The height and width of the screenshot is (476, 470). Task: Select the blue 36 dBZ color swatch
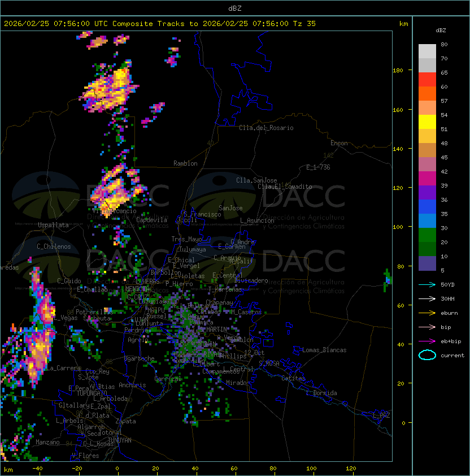coord(427,207)
